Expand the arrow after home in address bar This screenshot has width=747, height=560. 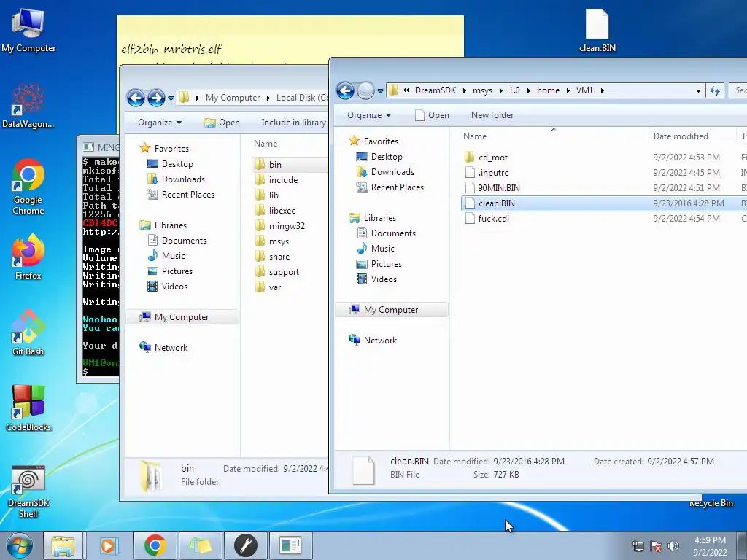[x=568, y=90]
